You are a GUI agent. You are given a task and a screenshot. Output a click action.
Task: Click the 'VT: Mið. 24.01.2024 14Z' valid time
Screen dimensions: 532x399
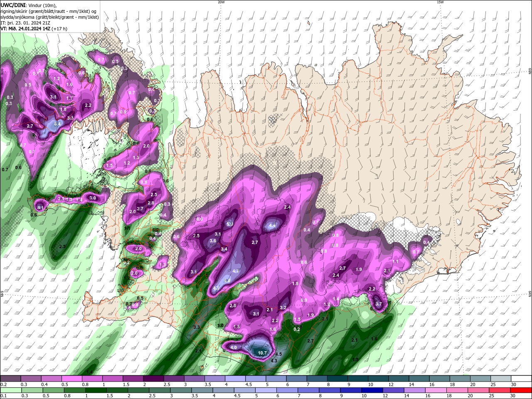click(25, 29)
